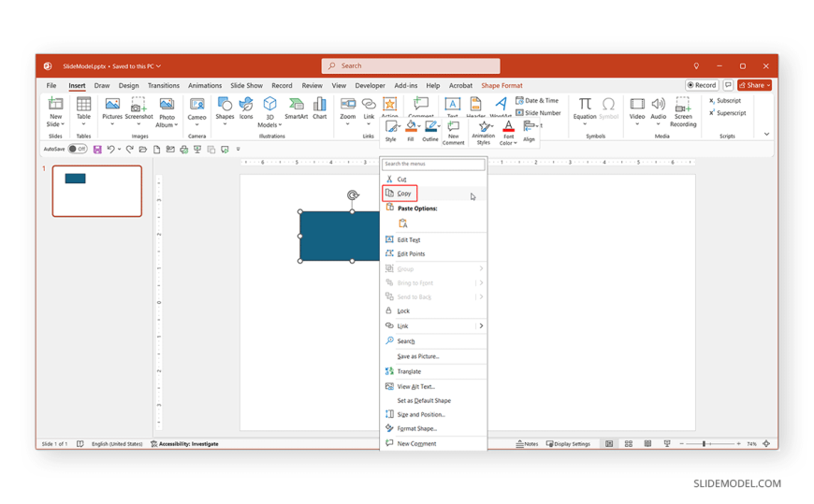Click the open folder icon
Viewport: 814px width, 504px height.
coord(143,150)
